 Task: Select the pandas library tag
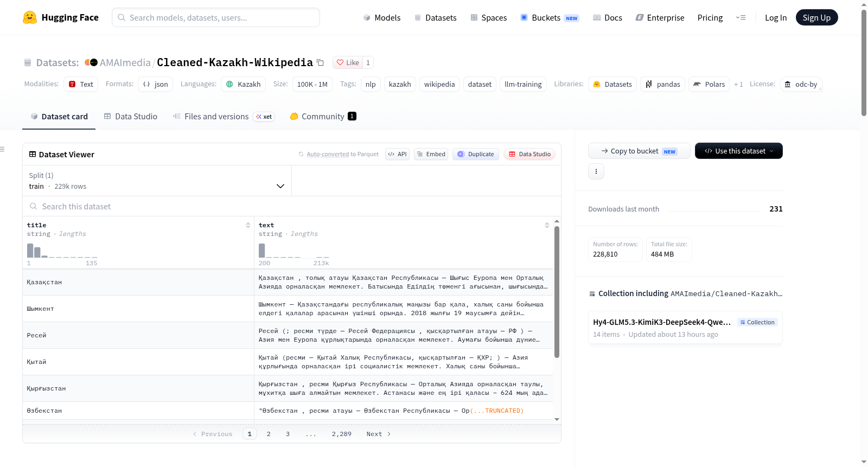click(663, 84)
